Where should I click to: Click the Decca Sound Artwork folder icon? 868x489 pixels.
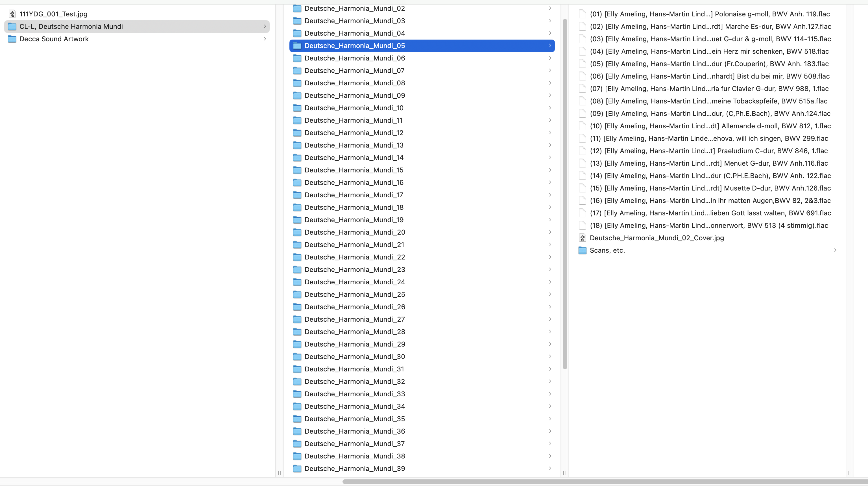pos(12,39)
